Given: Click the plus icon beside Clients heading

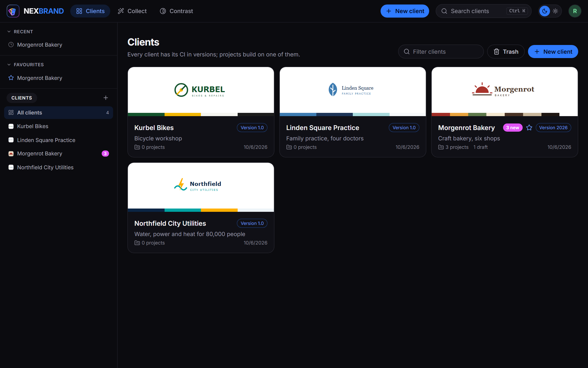Looking at the screenshot, I should pos(106,98).
